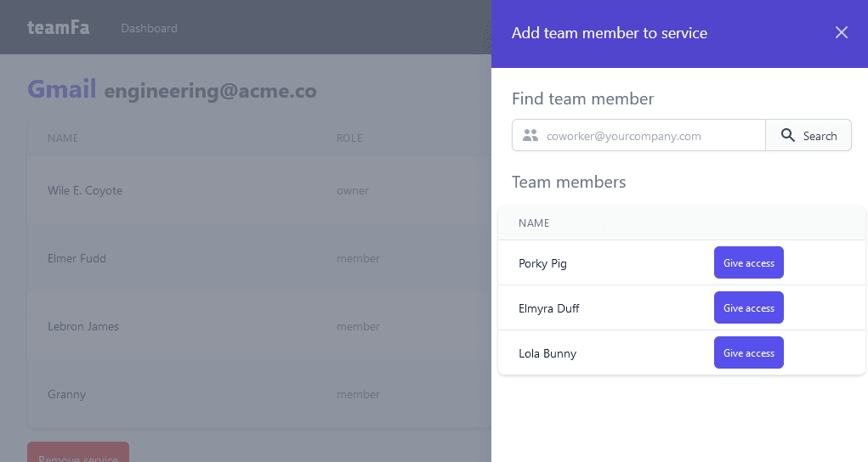The image size is (868, 462).
Task: Click the NAME header in services table
Action: coord(63,138)
